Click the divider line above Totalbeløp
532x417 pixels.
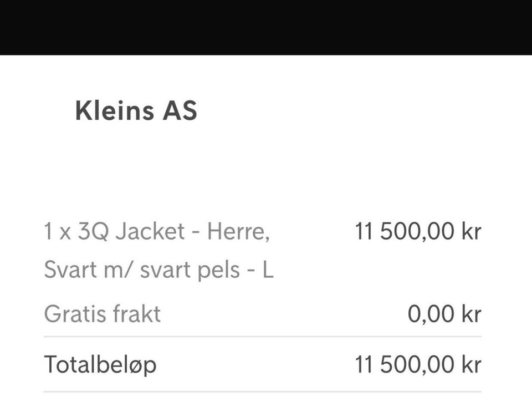263,337
